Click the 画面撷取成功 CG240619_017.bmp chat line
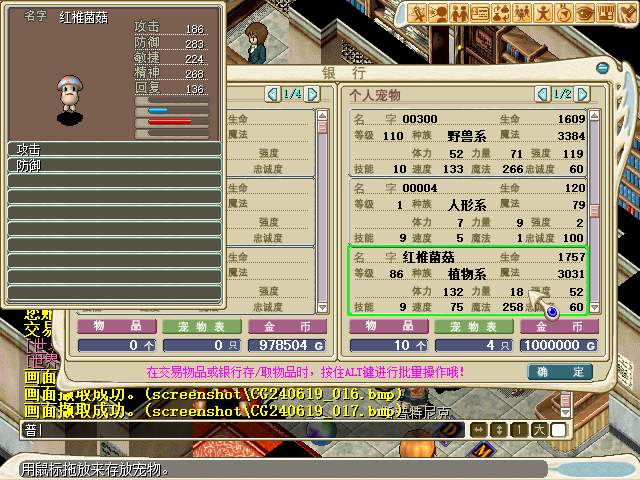The height and width of the screenshot is (480, 640). point(214,411)
